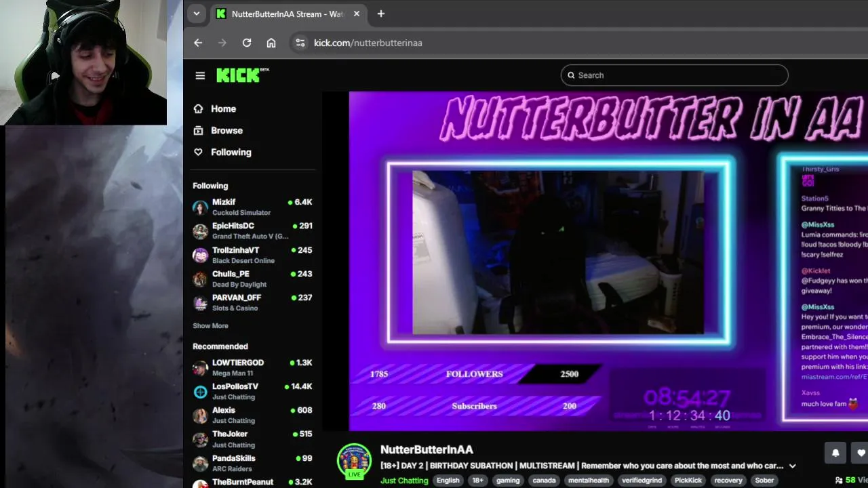Open PandaSkills recommended channel
This screenshot has height=488, width=868.
tap(252, 463)
